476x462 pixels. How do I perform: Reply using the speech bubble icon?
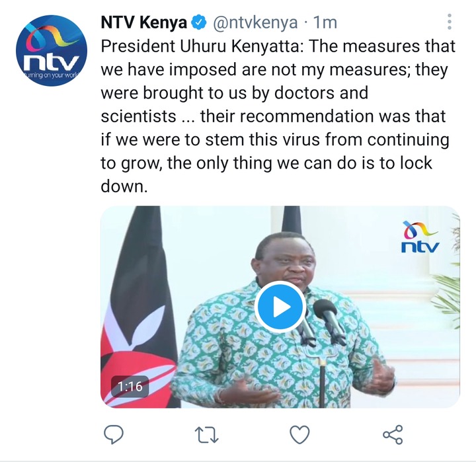114,434
